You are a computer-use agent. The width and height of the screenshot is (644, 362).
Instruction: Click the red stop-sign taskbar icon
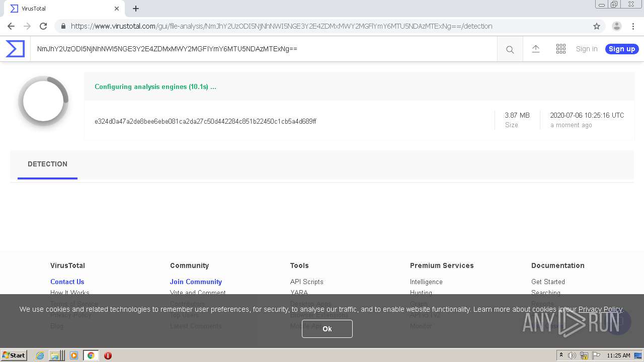tap(108, 355)
